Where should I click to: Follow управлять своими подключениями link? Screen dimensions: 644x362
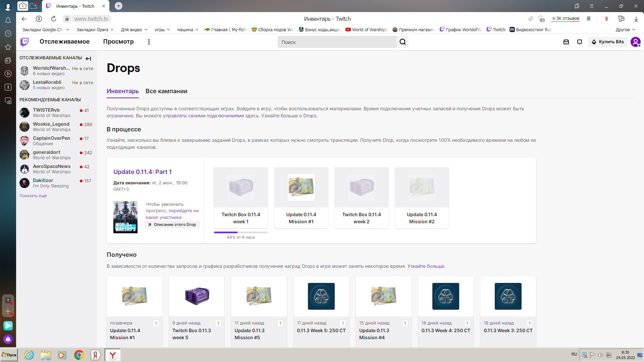point(203,116)
